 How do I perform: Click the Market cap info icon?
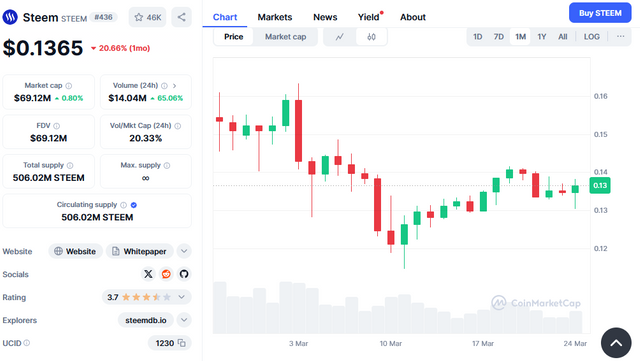tap(69, 86)
